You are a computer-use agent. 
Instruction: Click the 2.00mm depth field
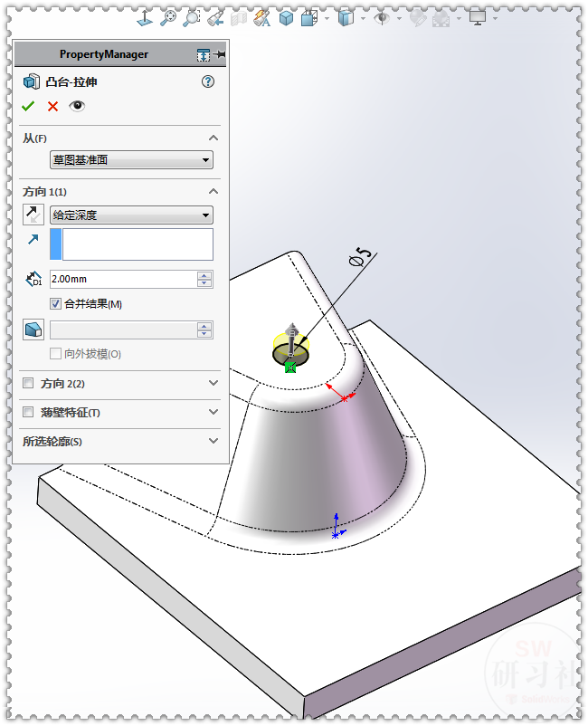click(123, 279)
